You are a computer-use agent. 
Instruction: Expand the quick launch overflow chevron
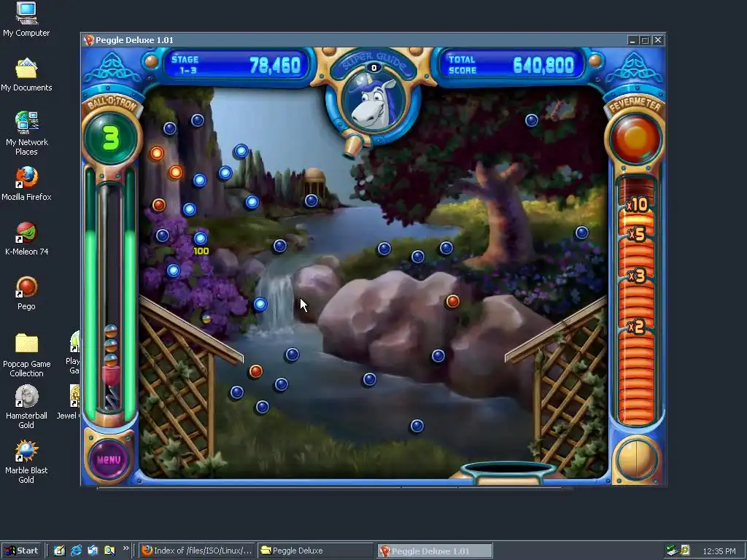[x=125, y=548]
